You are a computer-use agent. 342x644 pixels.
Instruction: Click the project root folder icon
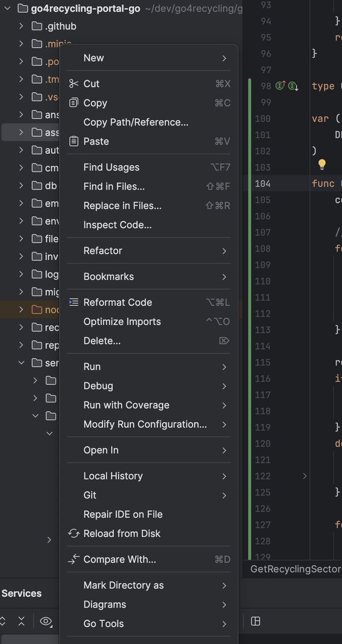22,9
